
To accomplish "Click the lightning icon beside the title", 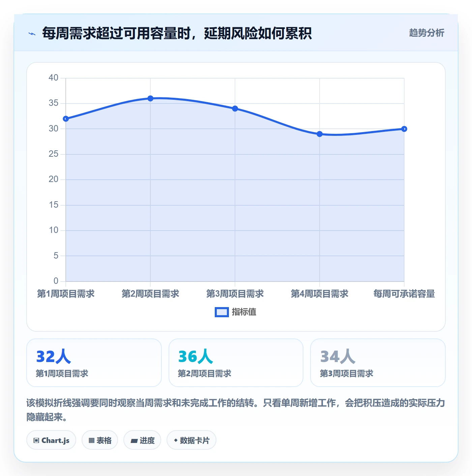I will pyautogui.click(x=32, y=34).
